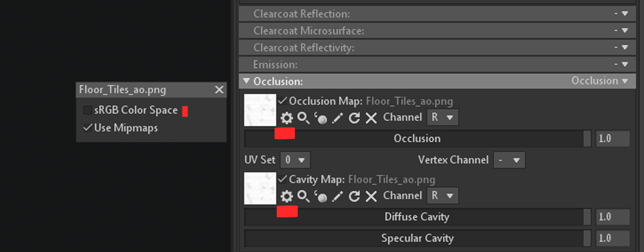The width and height of the screenshot is (644, 252).
Task: Open the Vertex Channel dropdown
Action: (508, 160)
